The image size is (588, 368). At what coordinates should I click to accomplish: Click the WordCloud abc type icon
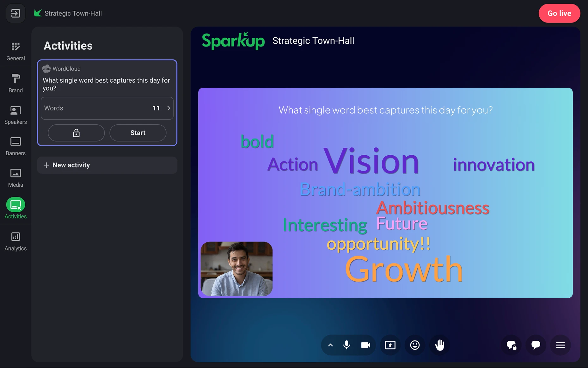pyautogui.click(x=46, y=69)
